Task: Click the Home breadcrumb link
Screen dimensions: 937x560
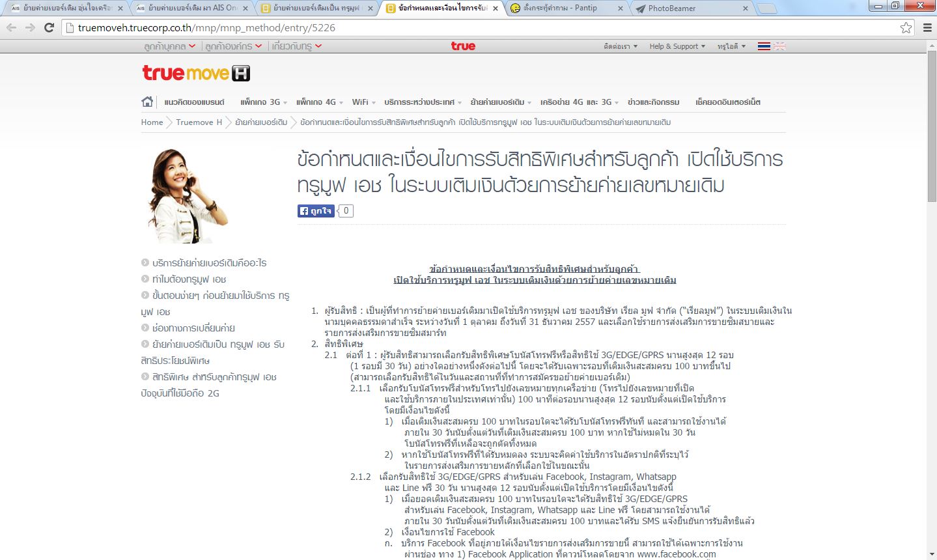Action: pos(152,122)
